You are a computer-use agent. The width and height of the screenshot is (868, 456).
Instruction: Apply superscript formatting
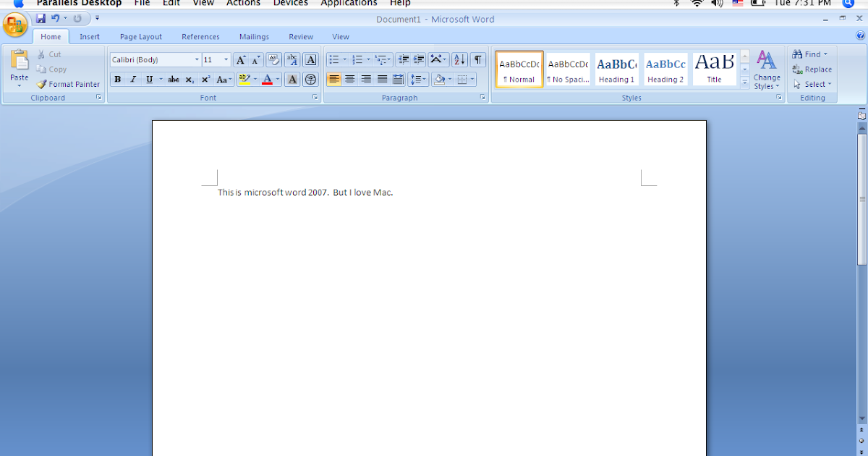pyautogui.click(x=205, y=80)
